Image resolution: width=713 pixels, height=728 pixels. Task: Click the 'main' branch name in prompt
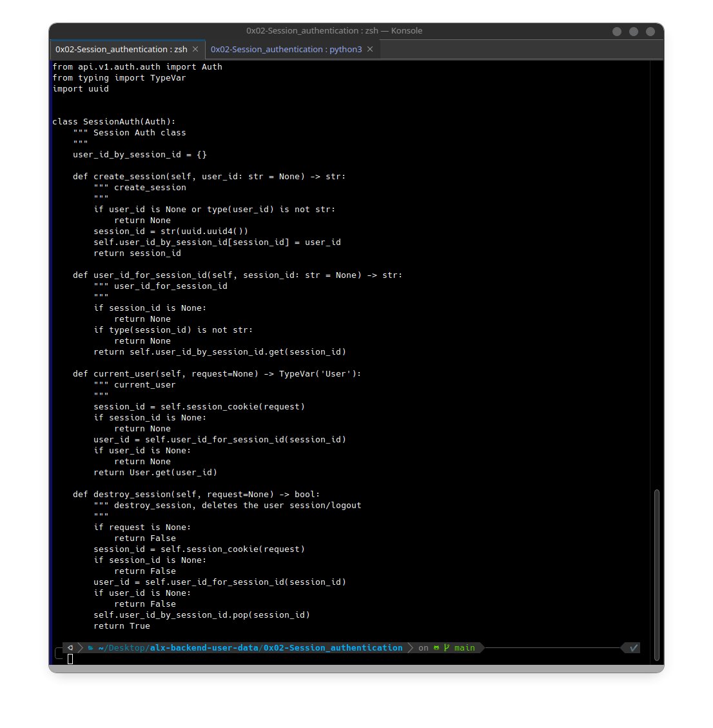465,647
